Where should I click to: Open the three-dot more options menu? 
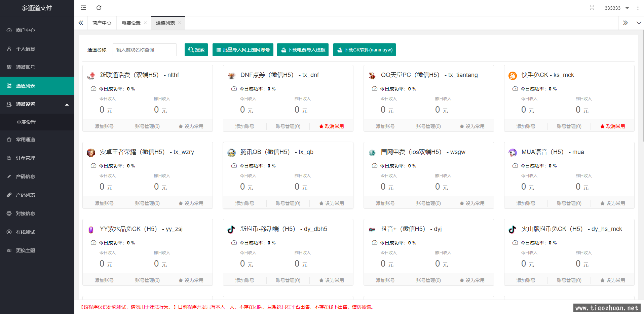(638, 8)
